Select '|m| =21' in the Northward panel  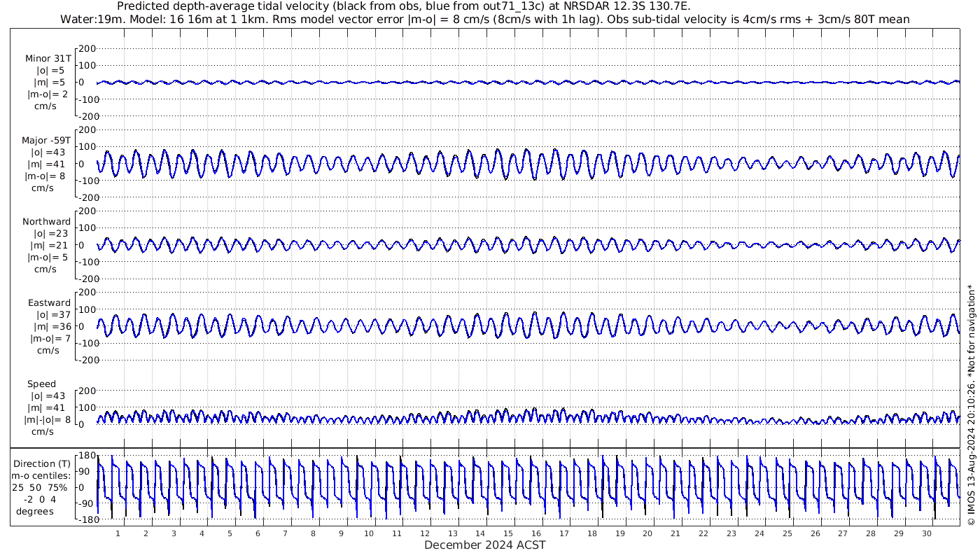(49, 245)
